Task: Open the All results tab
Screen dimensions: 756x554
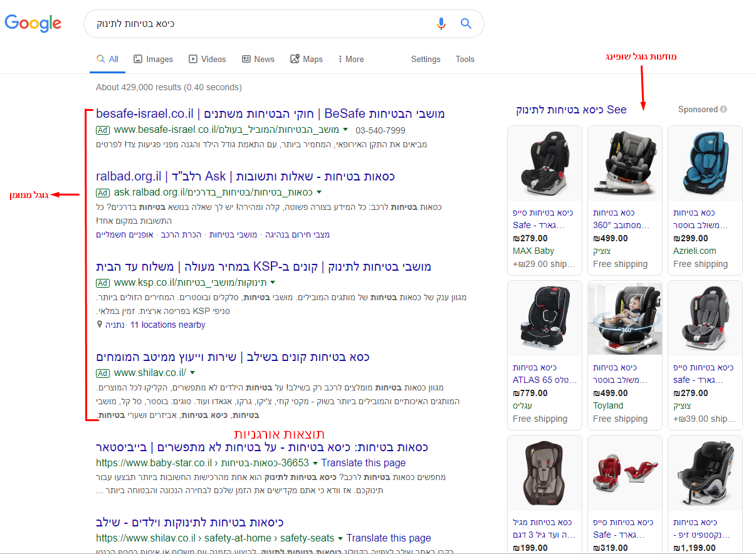Action: [x=107, y=59]
